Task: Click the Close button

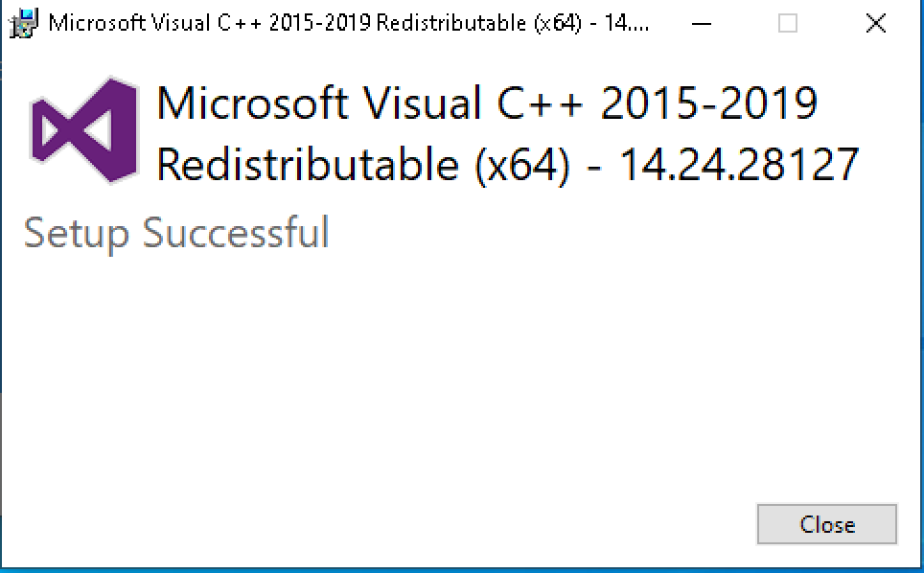Action: 827,524
